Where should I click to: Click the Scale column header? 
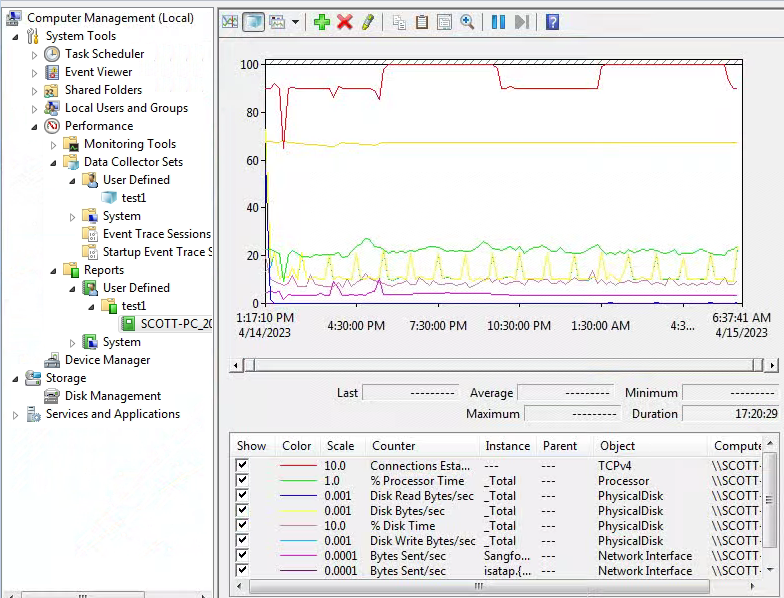340,446
